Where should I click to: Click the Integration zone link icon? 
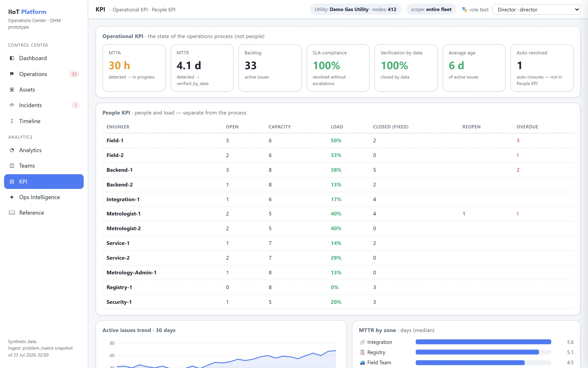[362, 342]
